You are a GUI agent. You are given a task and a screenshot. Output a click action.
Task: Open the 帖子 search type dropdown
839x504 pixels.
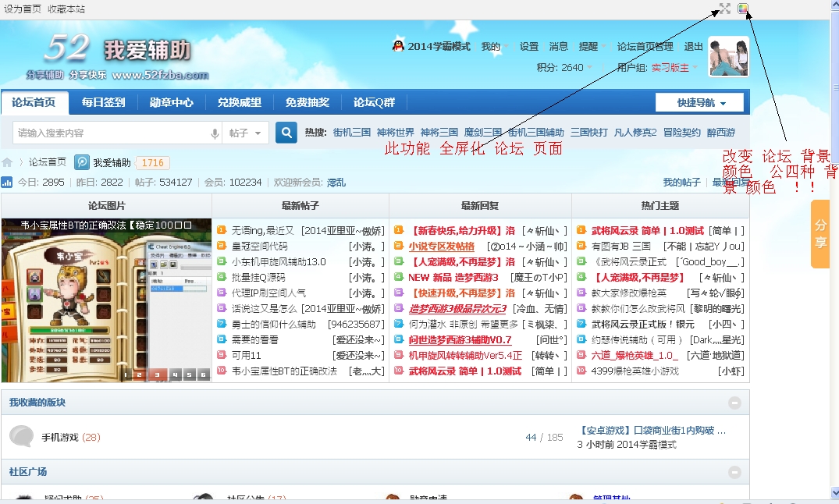pyautogui.click(x=245, y=133)
